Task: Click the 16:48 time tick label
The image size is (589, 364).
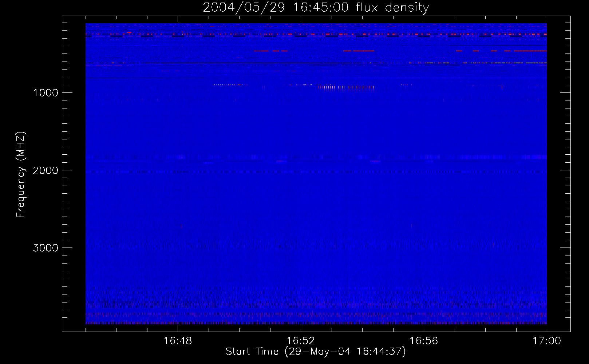Action: 178,341
